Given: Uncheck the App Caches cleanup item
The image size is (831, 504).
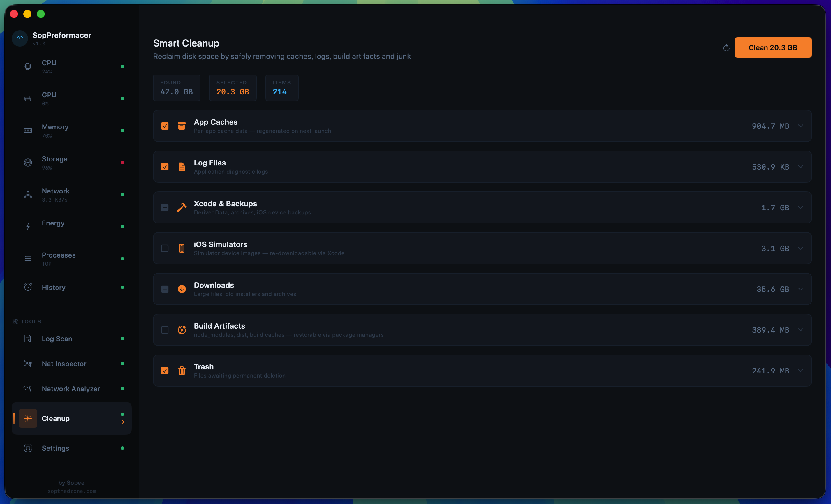Looking at the screenshot, I should [x=165, y=126].
